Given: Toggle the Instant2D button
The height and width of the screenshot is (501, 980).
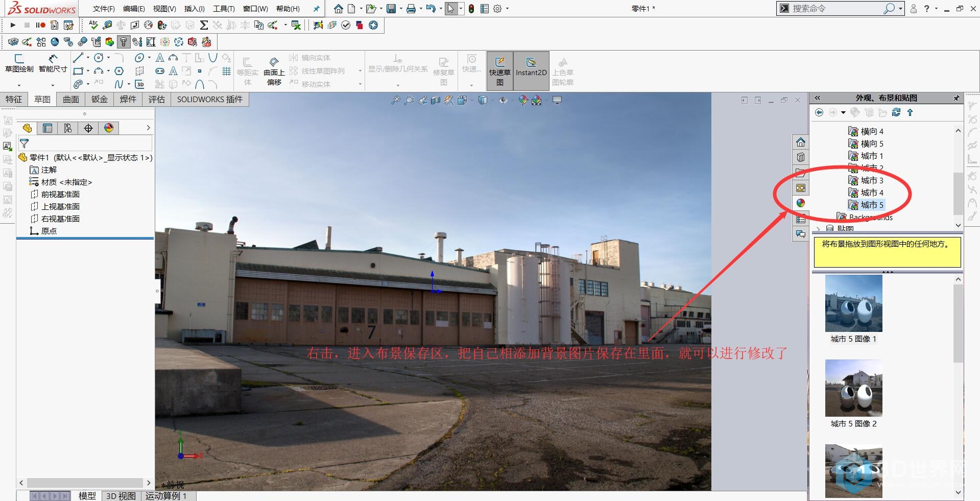Looking at the screenshot, I should click(x=531, y=70).
